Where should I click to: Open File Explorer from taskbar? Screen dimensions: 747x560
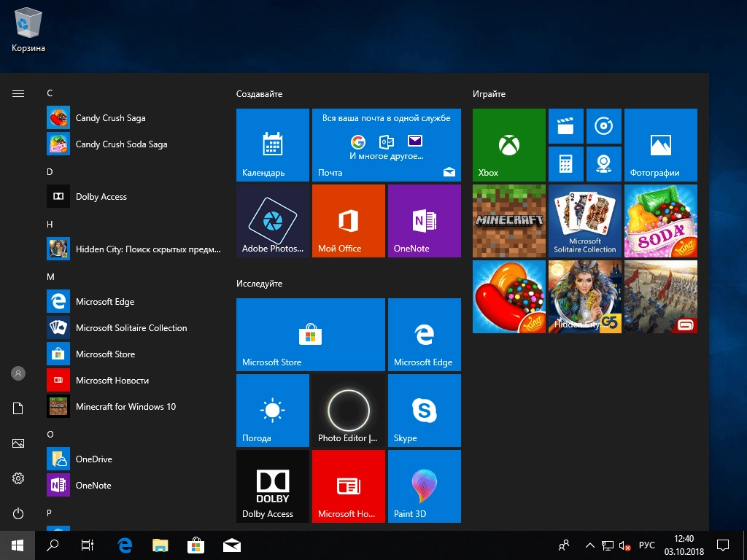(x=160, y=545)
